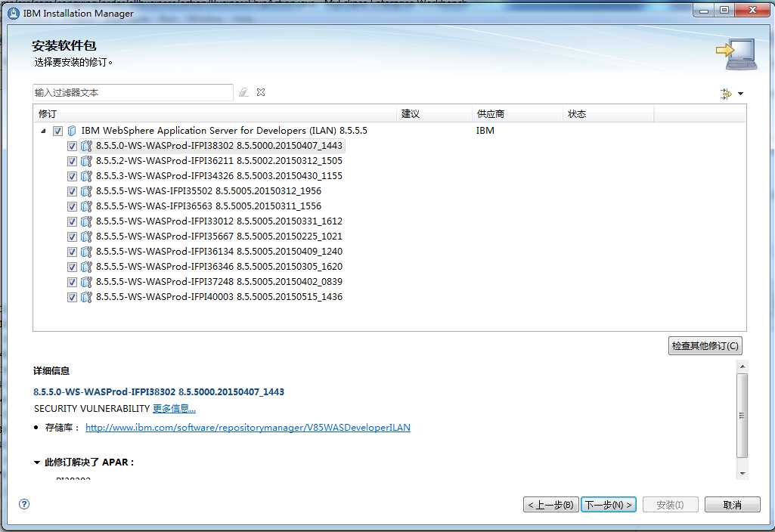Toggle fix IFPI37248 checkbox
775x532 pixels.
click(72, 282)
